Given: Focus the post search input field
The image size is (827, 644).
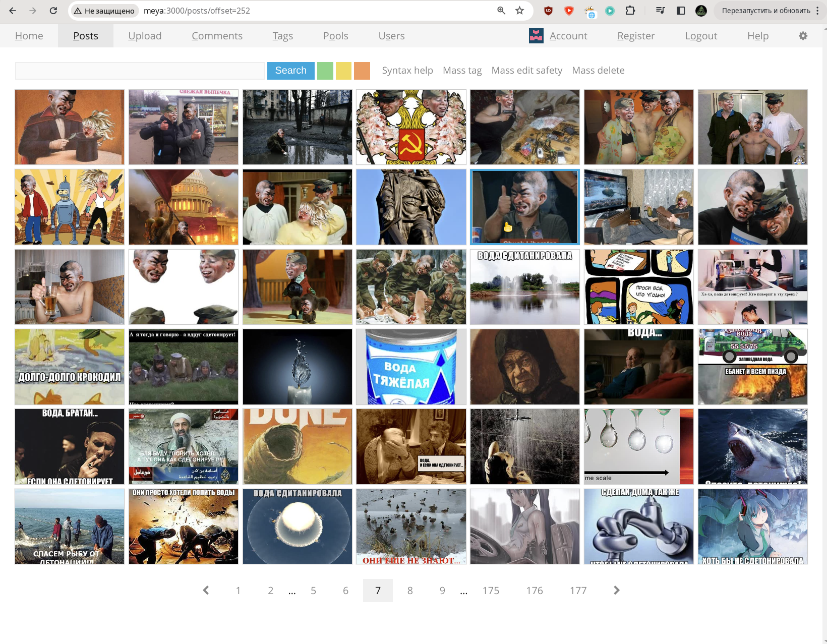Looking at the screenshot, I should click(x=140, y=71).
